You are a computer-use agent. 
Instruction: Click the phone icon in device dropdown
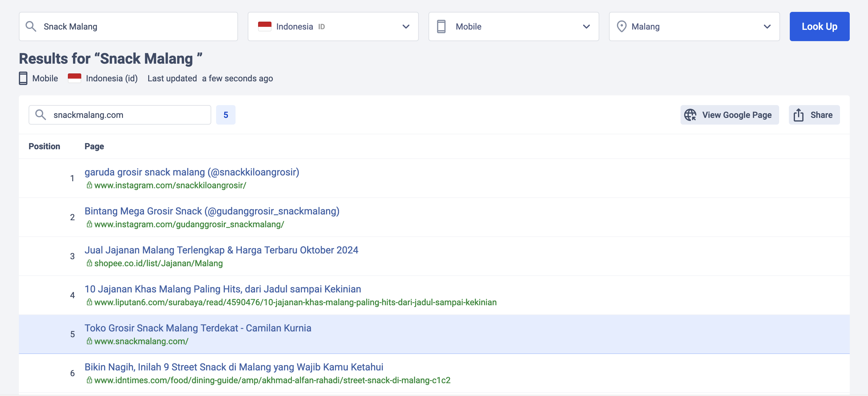tap(441, 27)
